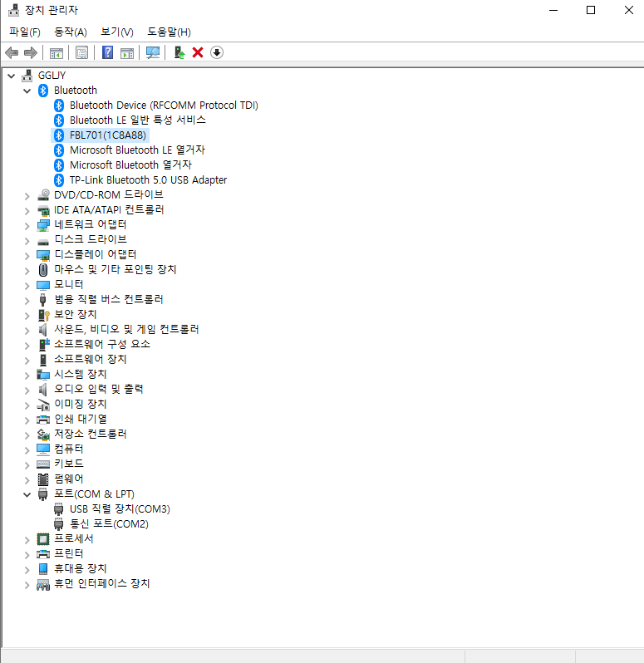Expand the 네트워크 어댑터 category
The height and width of the screenshot is (663, 644).
click(27, 225)
